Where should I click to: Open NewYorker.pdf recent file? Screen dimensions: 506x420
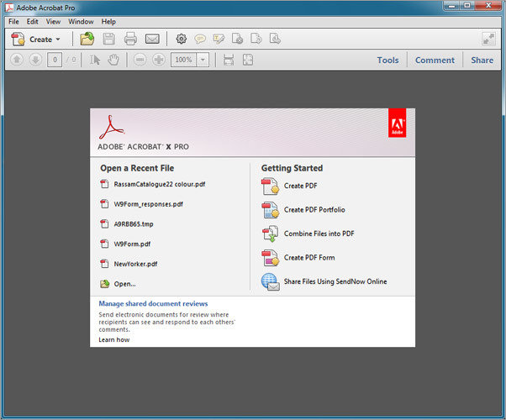[135, 265]
